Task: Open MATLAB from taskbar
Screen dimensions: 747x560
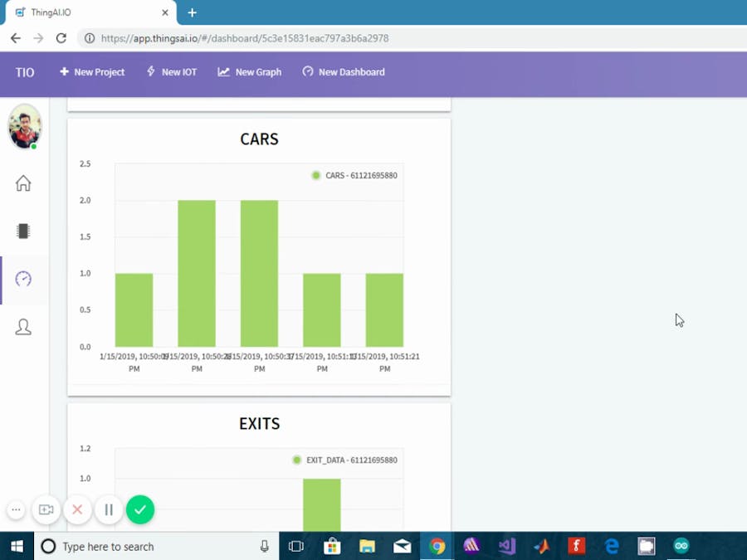Action: coord(542,546)
